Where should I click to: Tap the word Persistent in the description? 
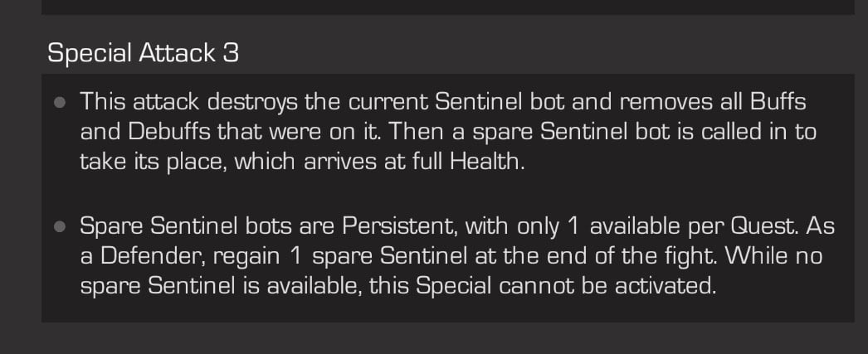[401, 226]
